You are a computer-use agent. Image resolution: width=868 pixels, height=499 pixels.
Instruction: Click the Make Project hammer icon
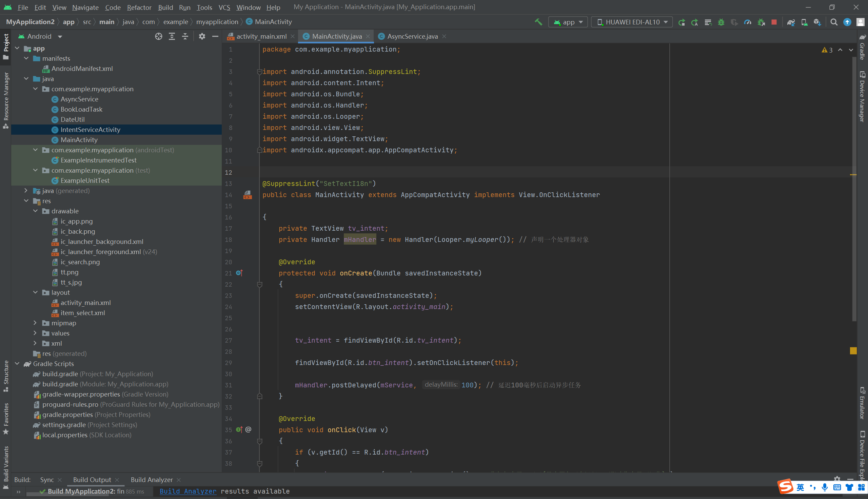[x=538, y=22]
